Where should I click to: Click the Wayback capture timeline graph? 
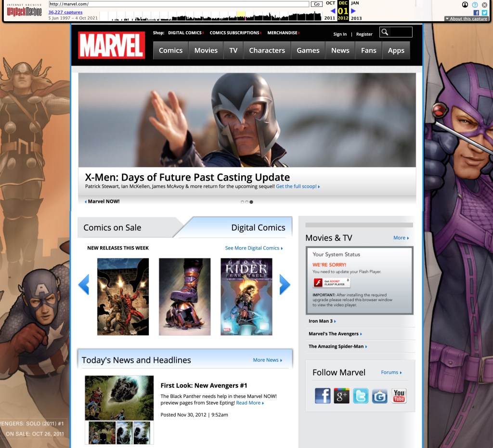point(217,16)
